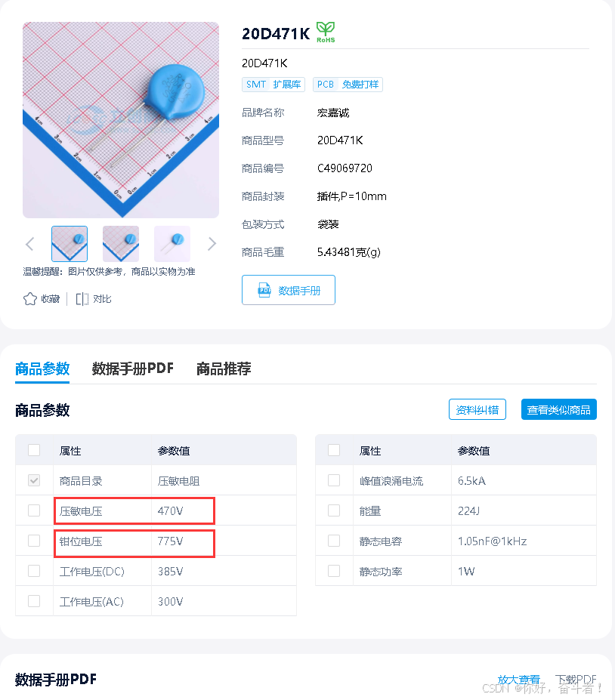Screen dimensions: 615x700
Task: Click the 放大查看 link
Action: [x=519, y=680]
